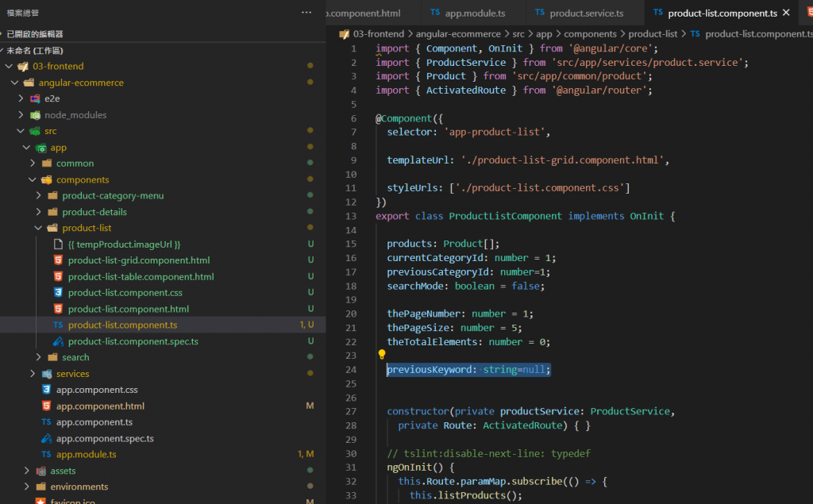Click test icon of app.component.spec.ts
The height and width of the screenshot is (504, 813).
tap(46, 438)
